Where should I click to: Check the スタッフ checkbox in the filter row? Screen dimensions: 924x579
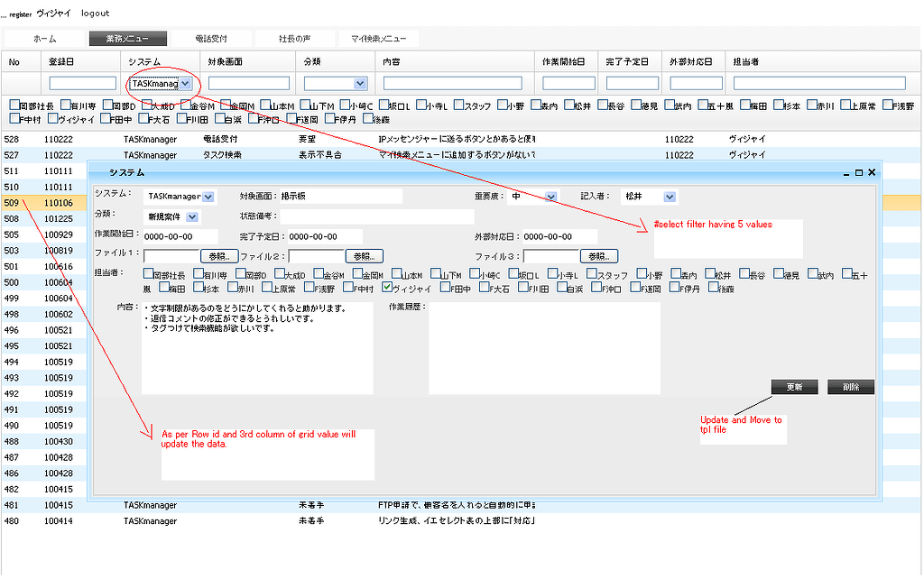[x=459, y=105]
